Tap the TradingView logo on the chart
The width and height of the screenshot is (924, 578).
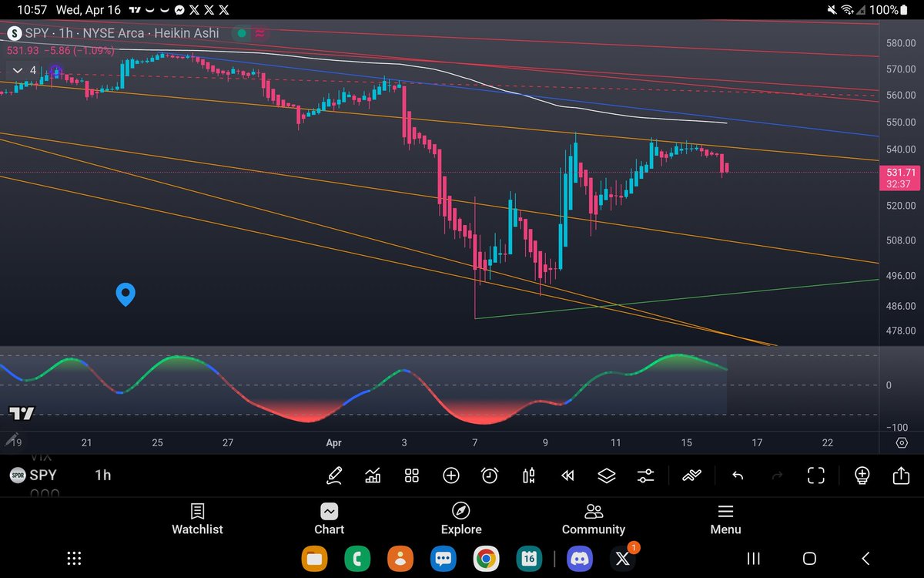22,414
